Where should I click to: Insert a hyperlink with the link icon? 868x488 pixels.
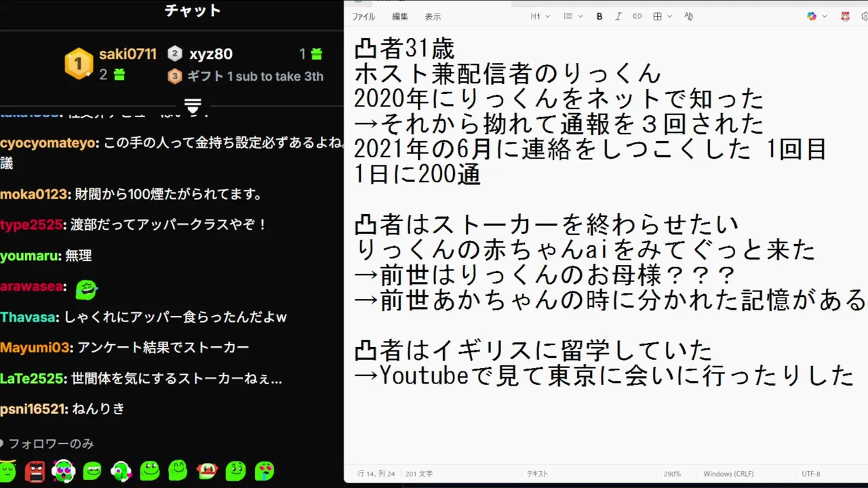pyautogui.click(x=637, y=16)
